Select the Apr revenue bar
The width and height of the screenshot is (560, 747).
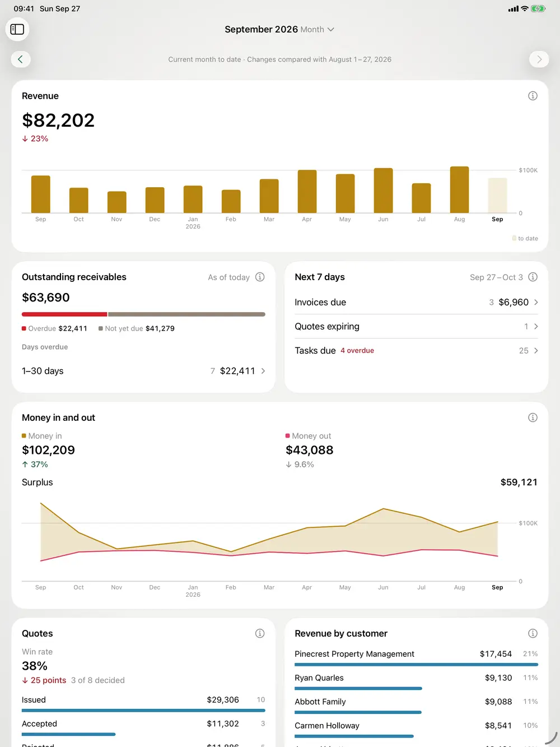click(x=307, y=191)
